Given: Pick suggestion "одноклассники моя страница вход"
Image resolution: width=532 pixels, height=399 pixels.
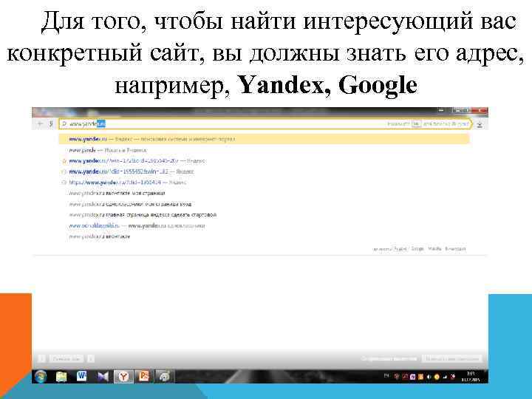Looking at the screenshot, I should (130, 204).
